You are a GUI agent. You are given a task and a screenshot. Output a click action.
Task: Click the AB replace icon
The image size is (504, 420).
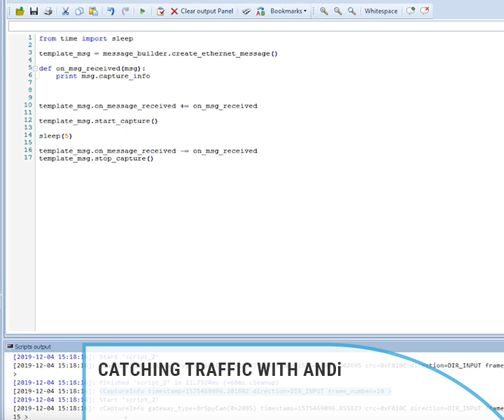260,12
